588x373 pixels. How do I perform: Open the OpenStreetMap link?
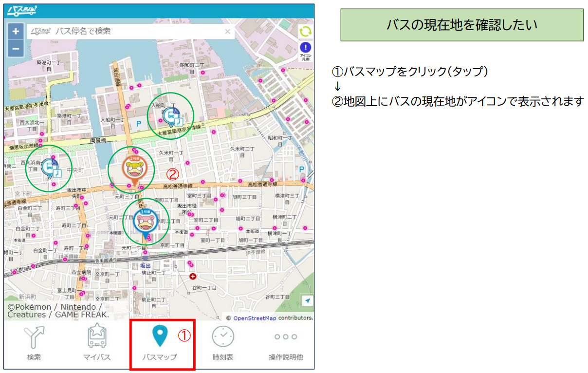(255, 318)
